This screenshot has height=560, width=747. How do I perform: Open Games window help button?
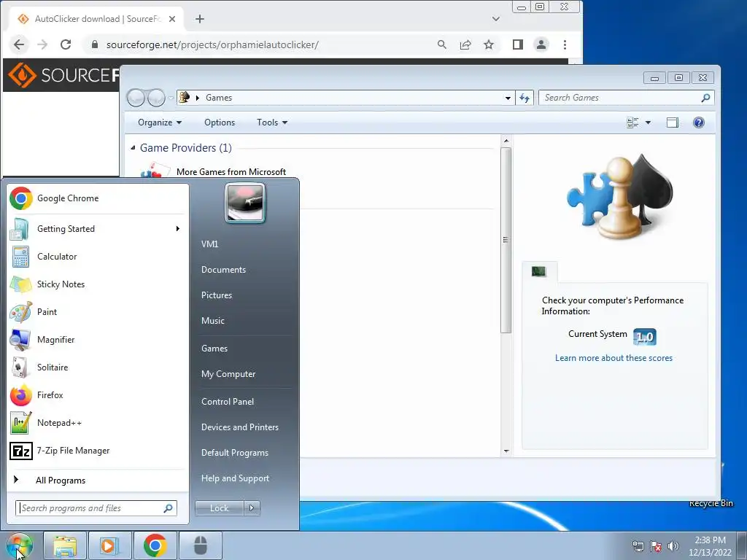[698, 122]
